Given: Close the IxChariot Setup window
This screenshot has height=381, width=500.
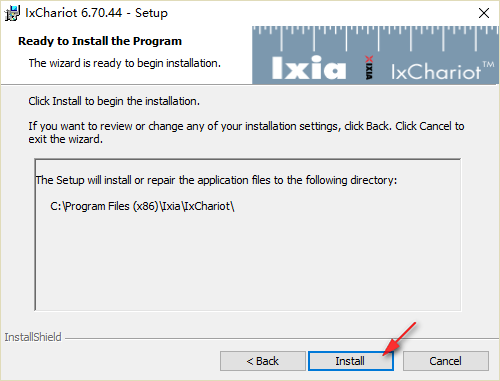Looking at the screenshot, I should tap(484, 13).
